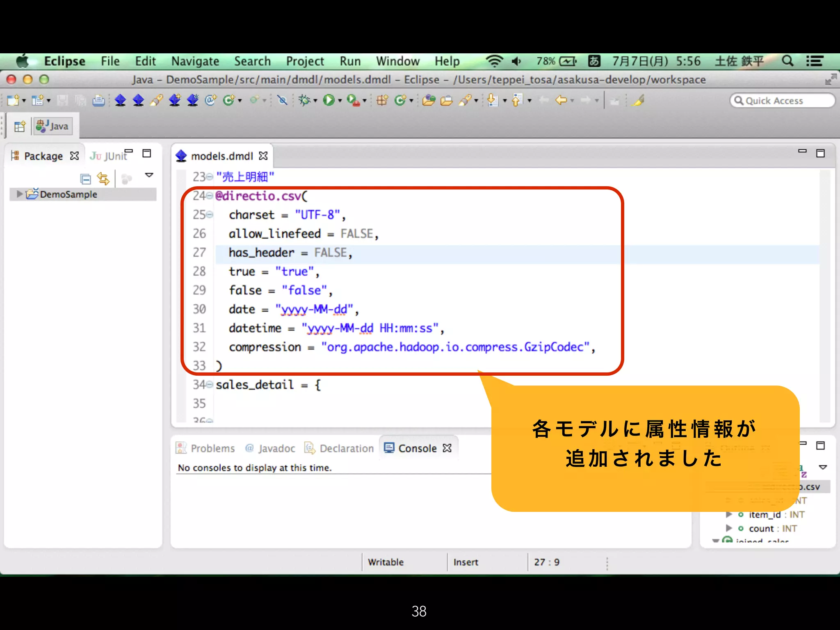Expand the count : INT outline node
This screenshot has height=630, width=840.
pos(729,528)
